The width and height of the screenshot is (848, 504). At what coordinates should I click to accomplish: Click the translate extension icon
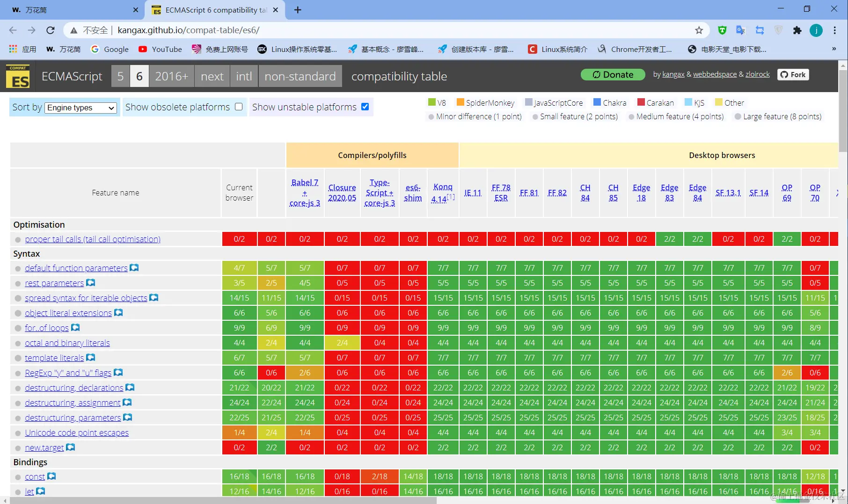740,30
